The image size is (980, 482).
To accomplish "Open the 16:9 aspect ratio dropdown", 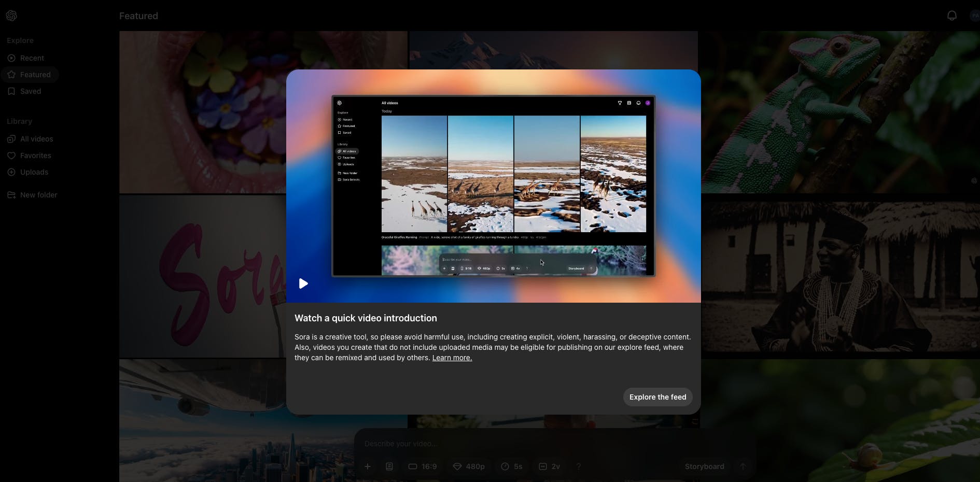I will (423, 466).
